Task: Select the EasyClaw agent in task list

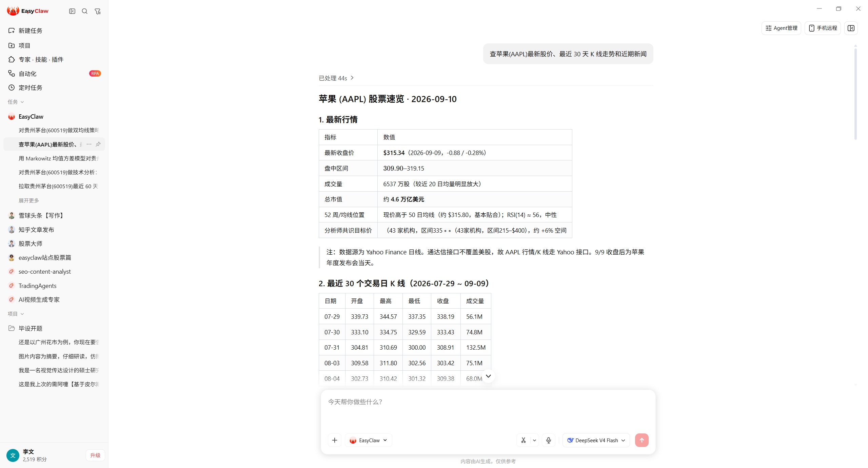Action: coord(54,117)
